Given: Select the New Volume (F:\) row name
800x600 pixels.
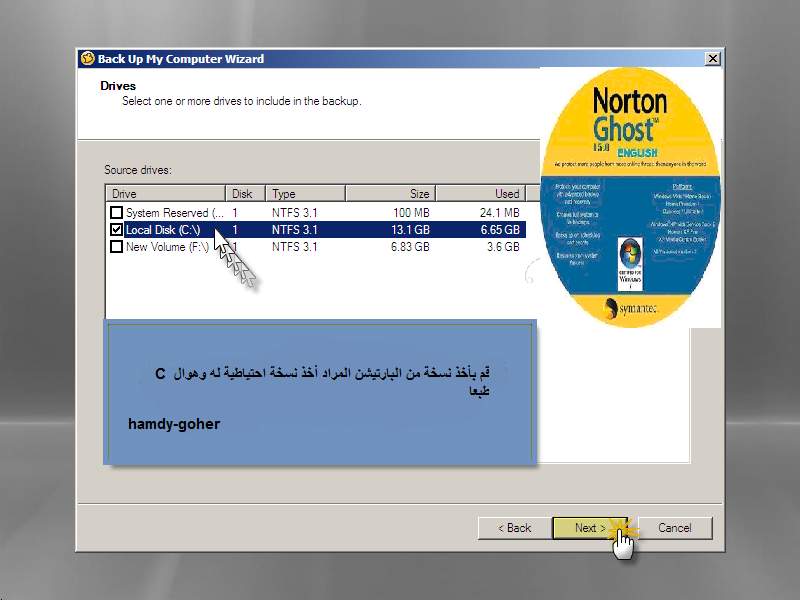Looking at the screenshot, I should point(167,247).
